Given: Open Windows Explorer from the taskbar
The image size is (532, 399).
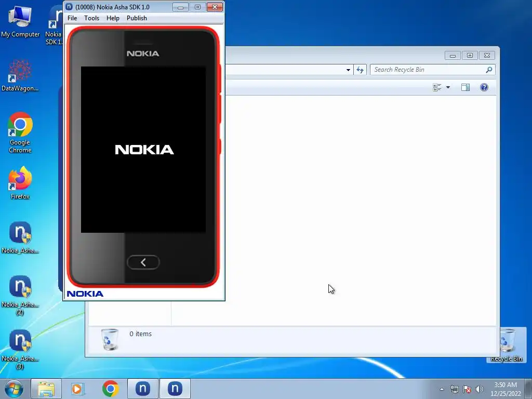Looking at the screenshot, I should [46, 389].
